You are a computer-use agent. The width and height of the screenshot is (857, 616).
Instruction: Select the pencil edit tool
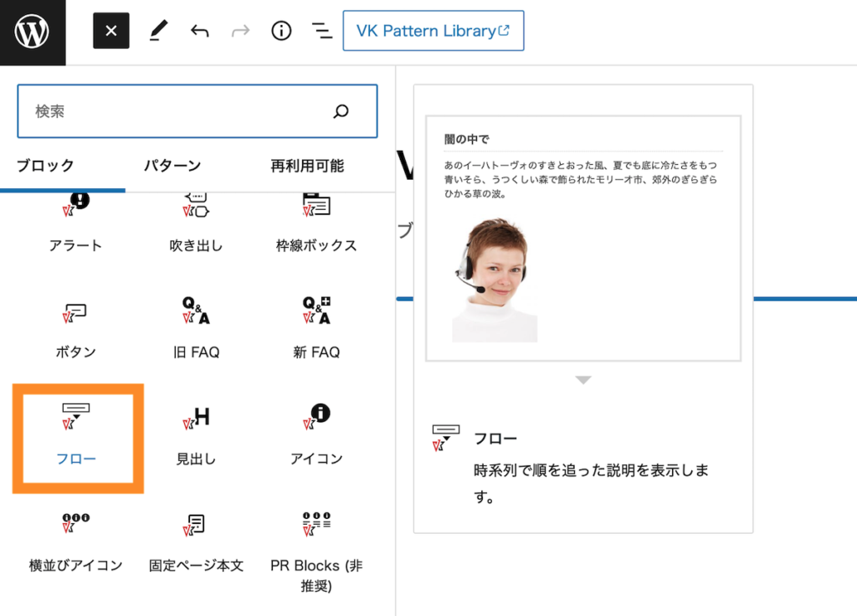158,31
